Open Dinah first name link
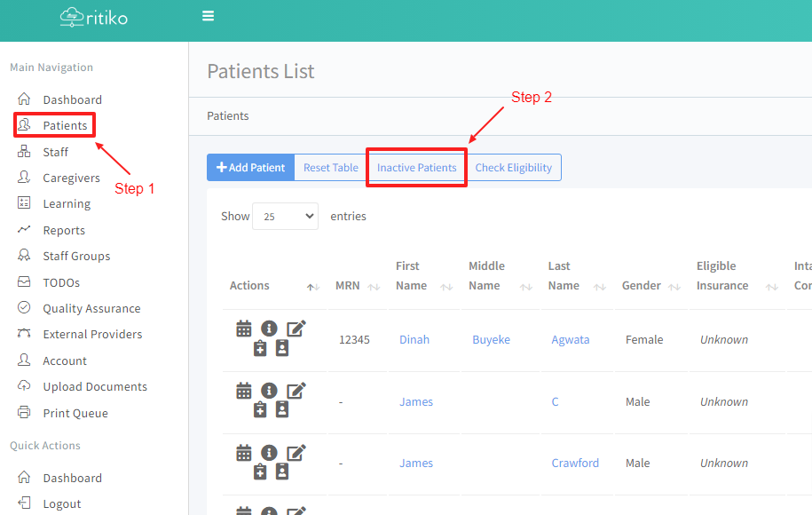The width and height of the screenshot is (812, 515). coord(414,339)
